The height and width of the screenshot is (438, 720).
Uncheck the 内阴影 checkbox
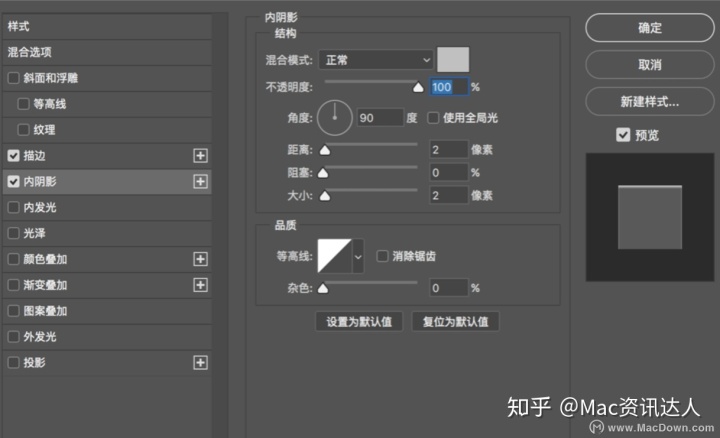13,181
